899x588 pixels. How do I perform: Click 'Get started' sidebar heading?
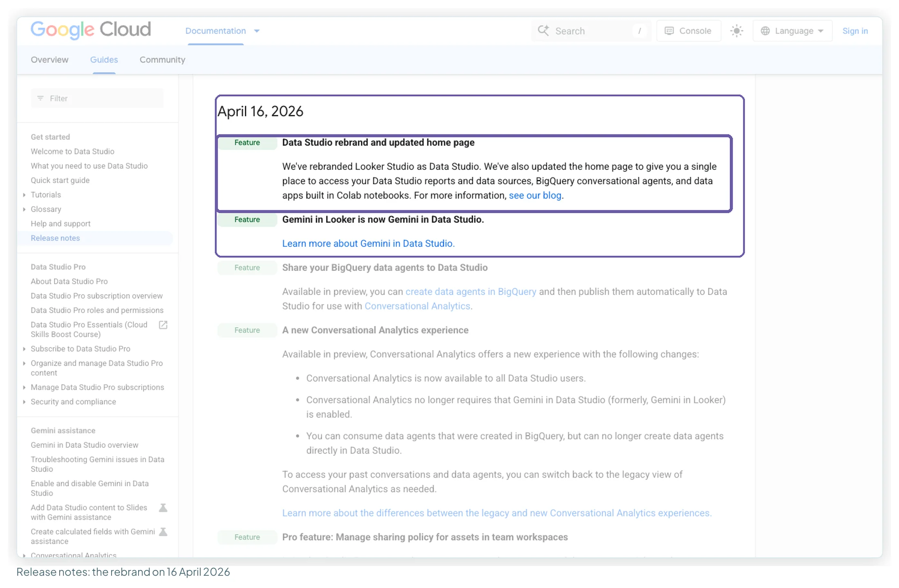50,137
